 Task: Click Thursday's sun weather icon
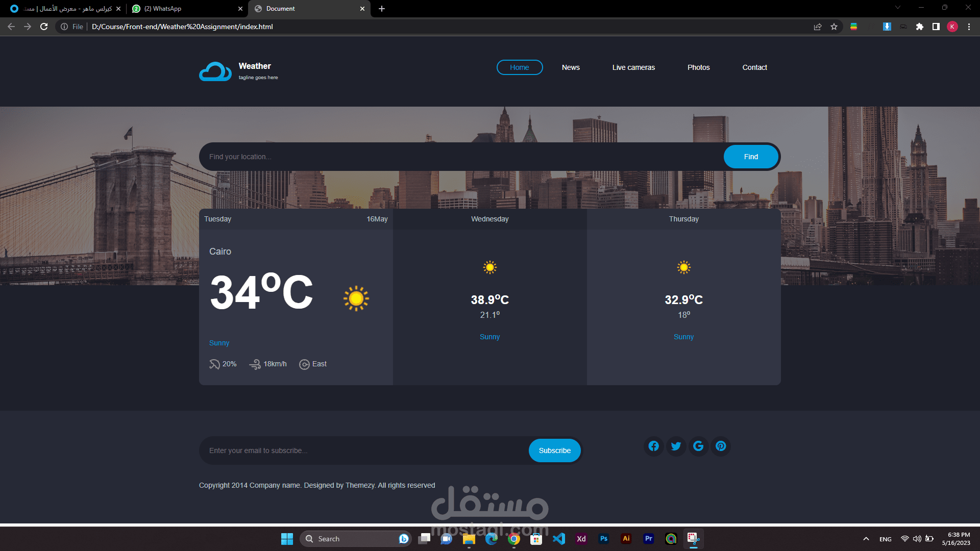pyautogui.click(x=684, y=267)
